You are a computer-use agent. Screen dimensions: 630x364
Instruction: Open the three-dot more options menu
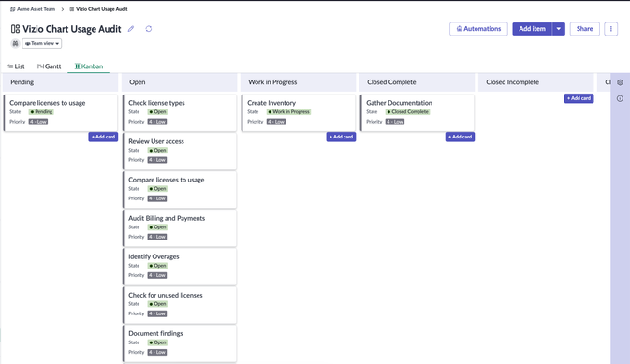pos(610,29)
